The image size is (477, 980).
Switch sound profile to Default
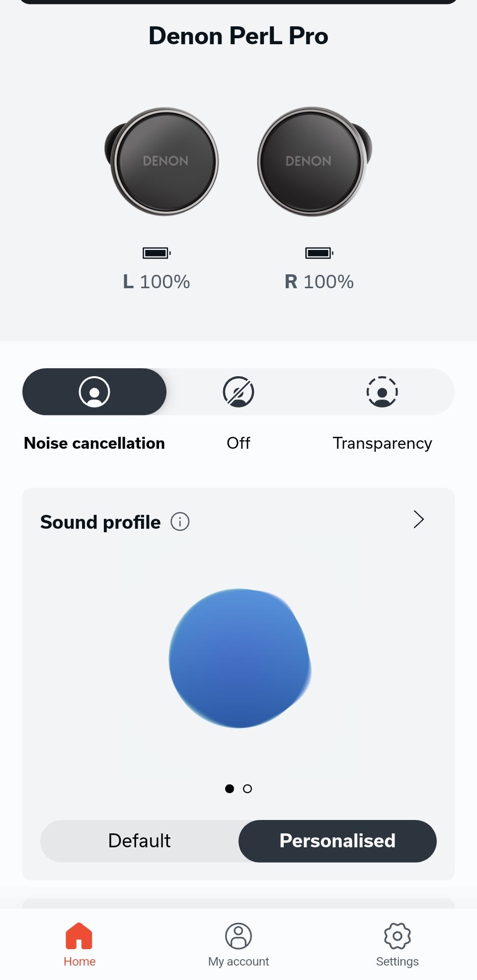coord(140,841)
